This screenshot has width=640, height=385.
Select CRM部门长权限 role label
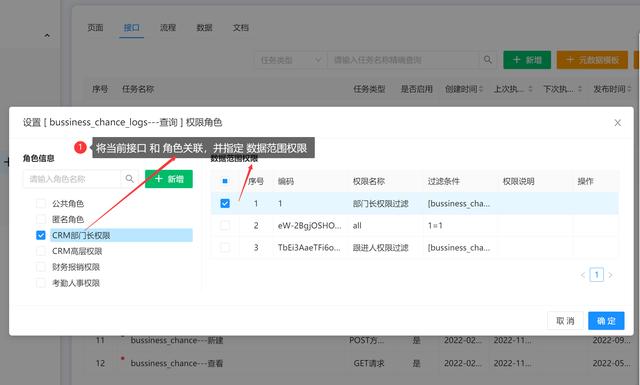pyautogui.click(x=81, y=235)
